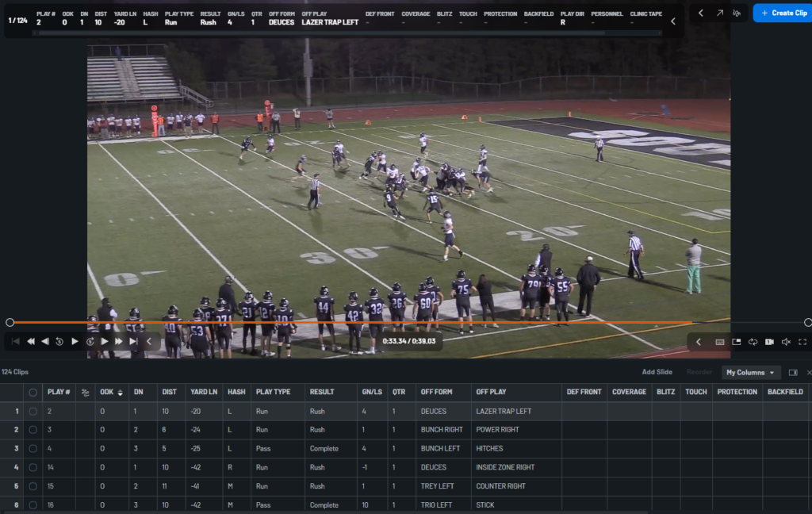Enable looping of the current clip
Viewport: 812px width, 514px height.
point(753,342)
